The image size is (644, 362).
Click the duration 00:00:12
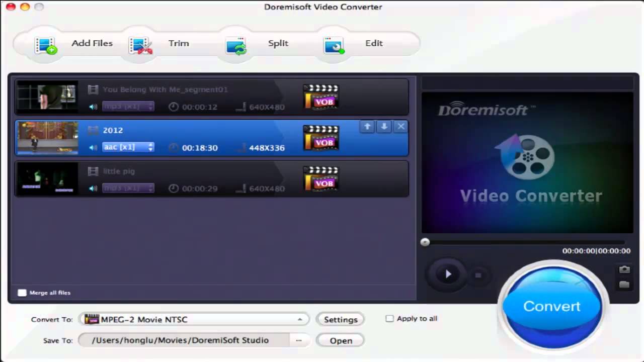pyautogui.click(x=200, y=107)
